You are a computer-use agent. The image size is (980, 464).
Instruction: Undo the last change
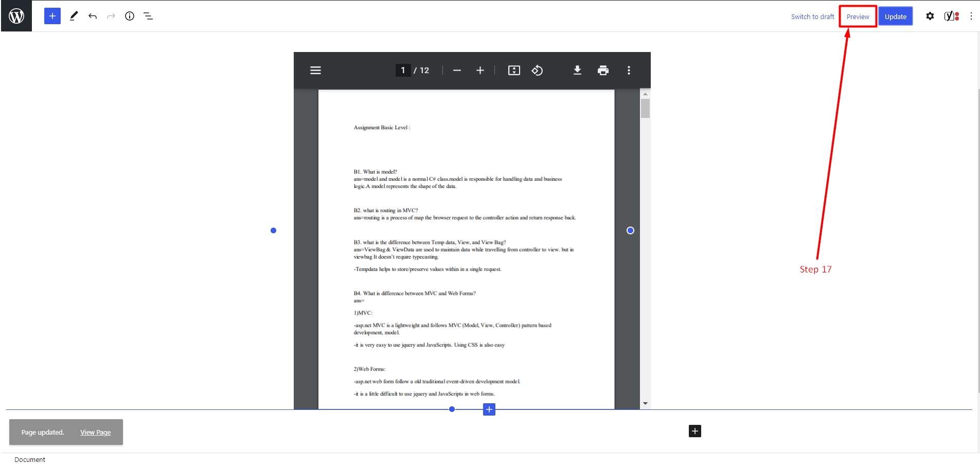click(x=93, y=16)
